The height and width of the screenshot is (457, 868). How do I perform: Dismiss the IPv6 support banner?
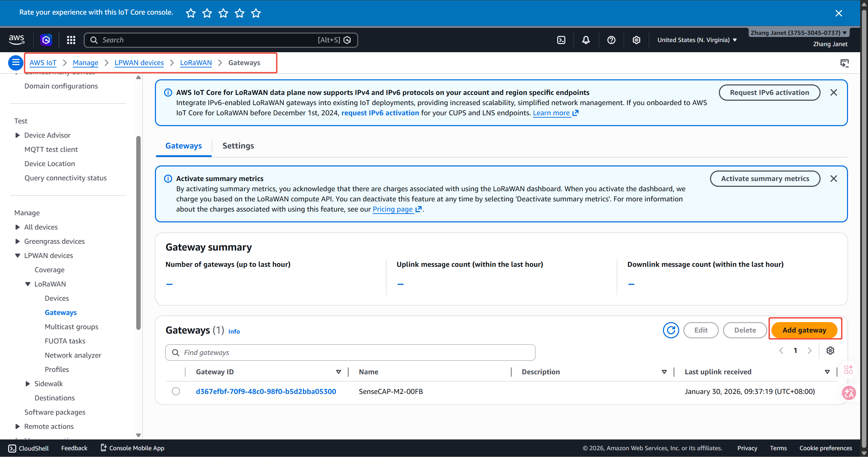(833, 93)
